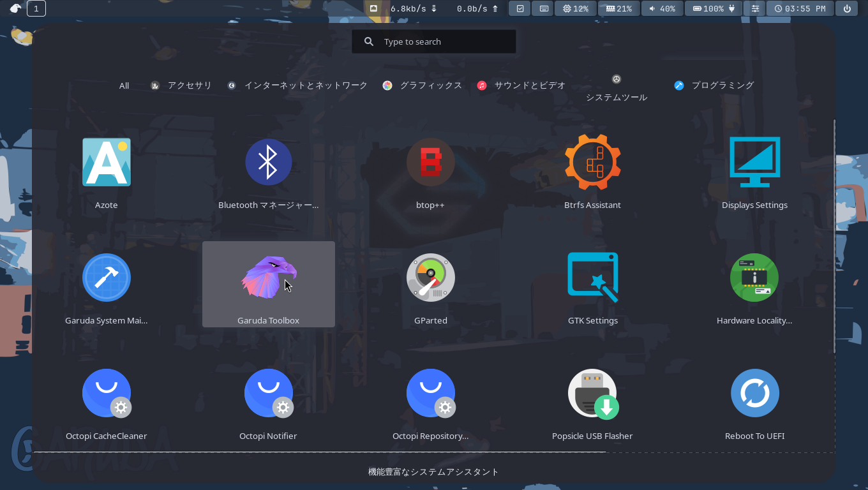The height and width of the screenshot is (490, 868).
Task: Select インターネットとネットワーク category
Action: (x=298, y=85)
